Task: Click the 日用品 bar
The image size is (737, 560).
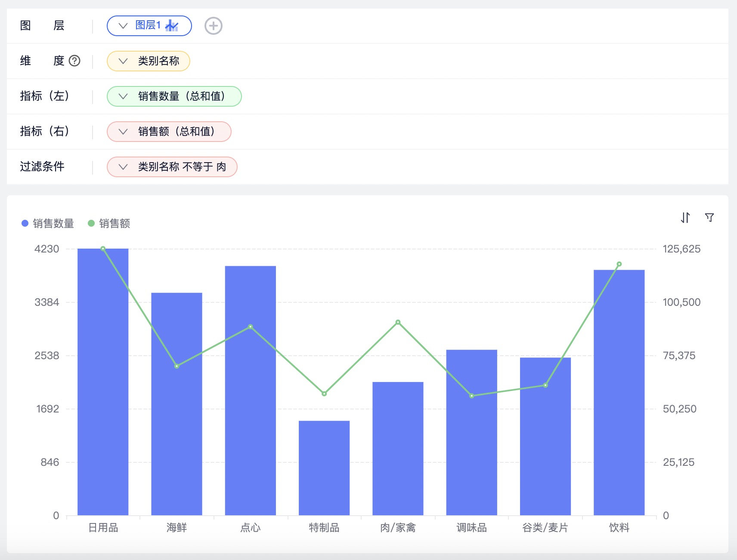Action: 103,382
